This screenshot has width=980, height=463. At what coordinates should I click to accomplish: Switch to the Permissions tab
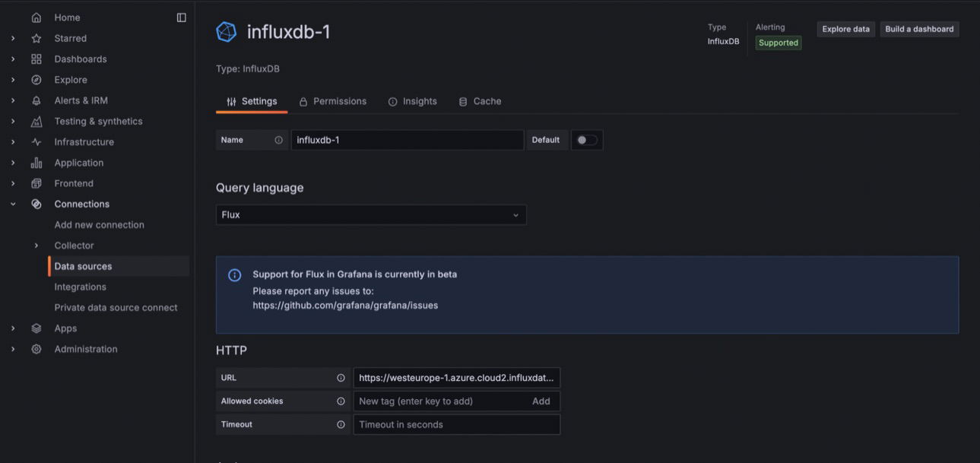pyautogui.click(x=332, y=101)
